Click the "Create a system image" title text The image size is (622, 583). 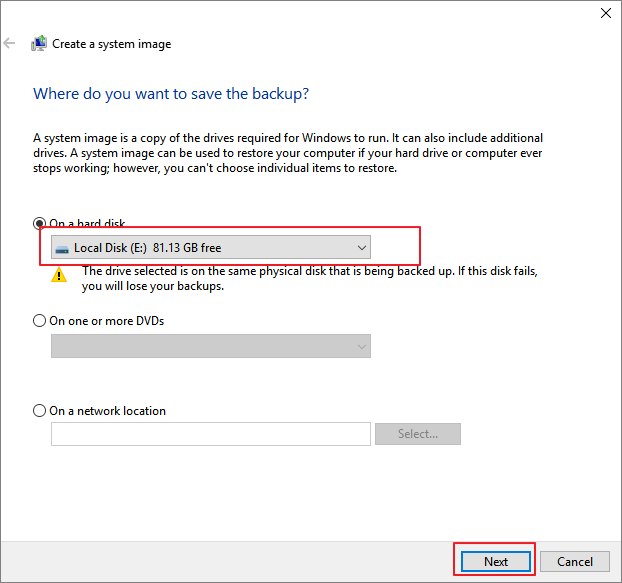(111, 44)
